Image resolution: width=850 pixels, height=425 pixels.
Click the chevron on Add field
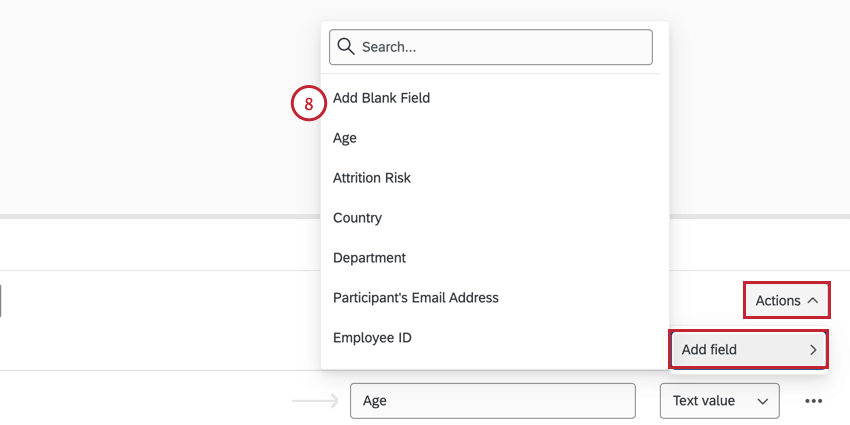tap(813, 350)
